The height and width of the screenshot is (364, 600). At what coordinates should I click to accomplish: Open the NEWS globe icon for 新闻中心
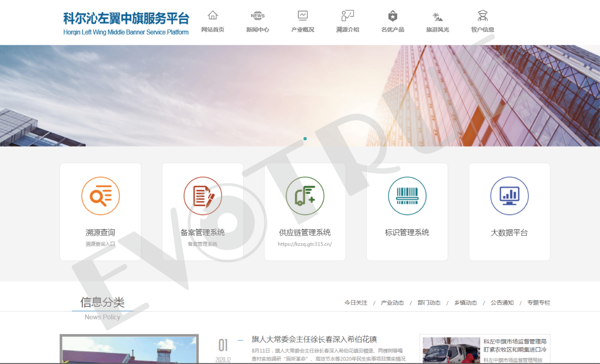(x=258, y=16)
